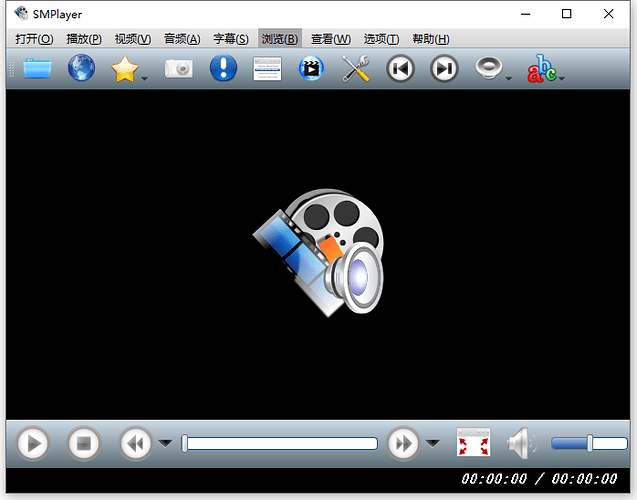Show file information with the blue exclamation icon
Viewport: 637px width, 500px height.
[223, 69]
